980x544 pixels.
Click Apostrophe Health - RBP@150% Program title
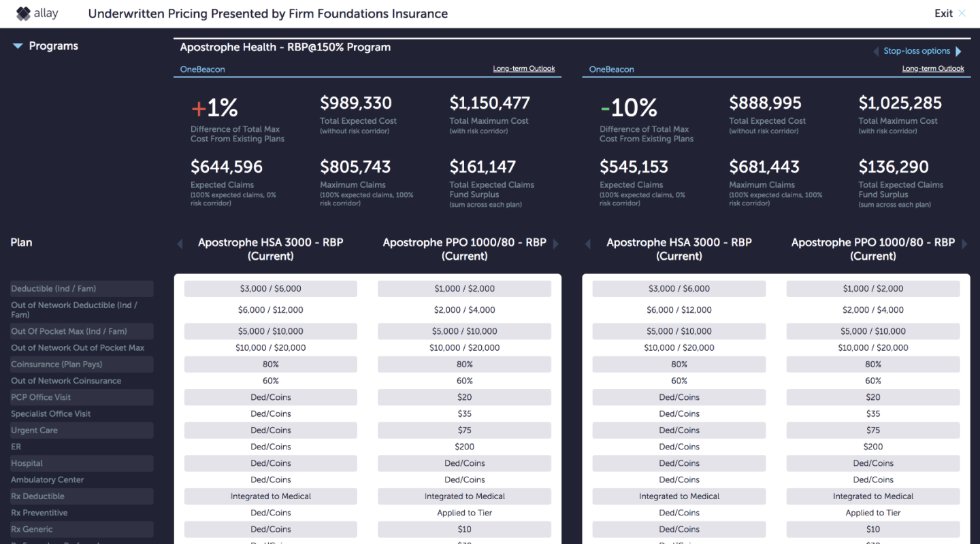click(x=285, y=48)
